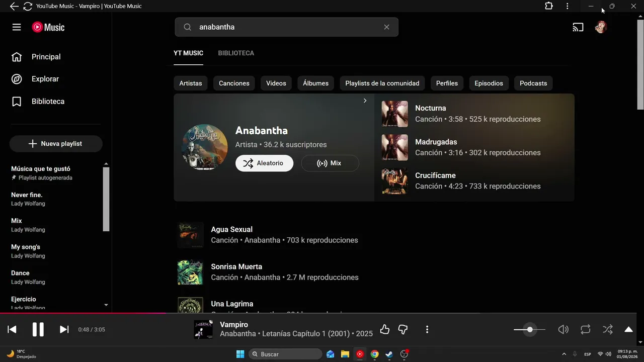Create a Nueva playlist
Image resolution: width=644 pixels, height=362 pixels.
tap(56, 144)
